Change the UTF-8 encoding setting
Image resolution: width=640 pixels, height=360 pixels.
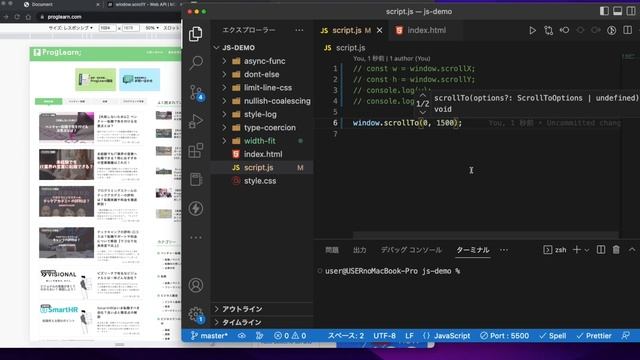384,336
